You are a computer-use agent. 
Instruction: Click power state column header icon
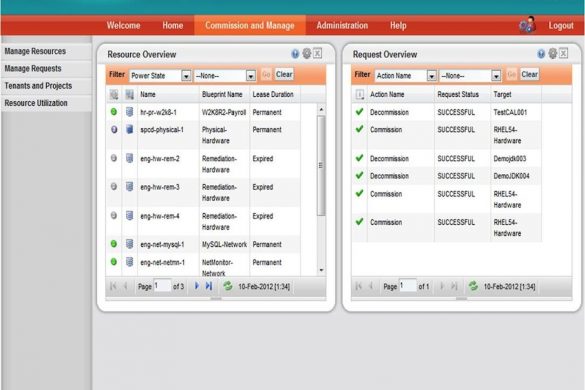click(x=114, y=94)
